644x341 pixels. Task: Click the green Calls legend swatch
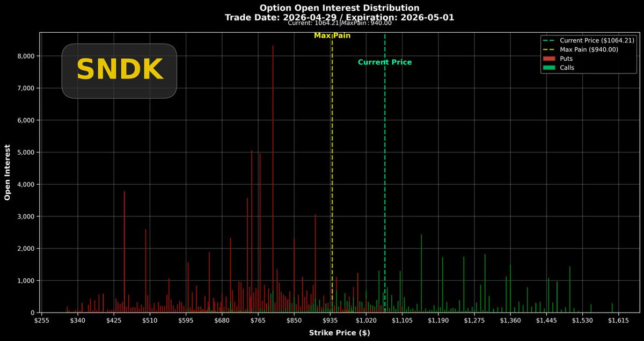550,68
